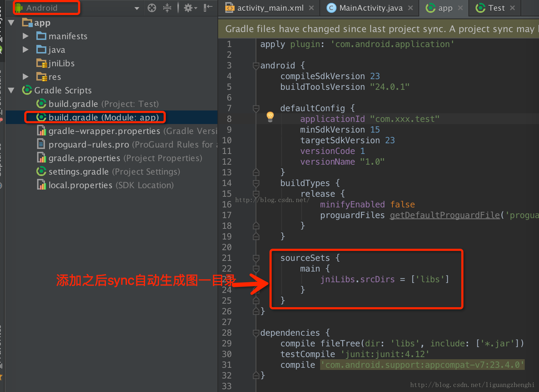Screen dimensions: 539x392
Task: Fold the sourceSets block at line 21
Action: click(x=256, y=258)
